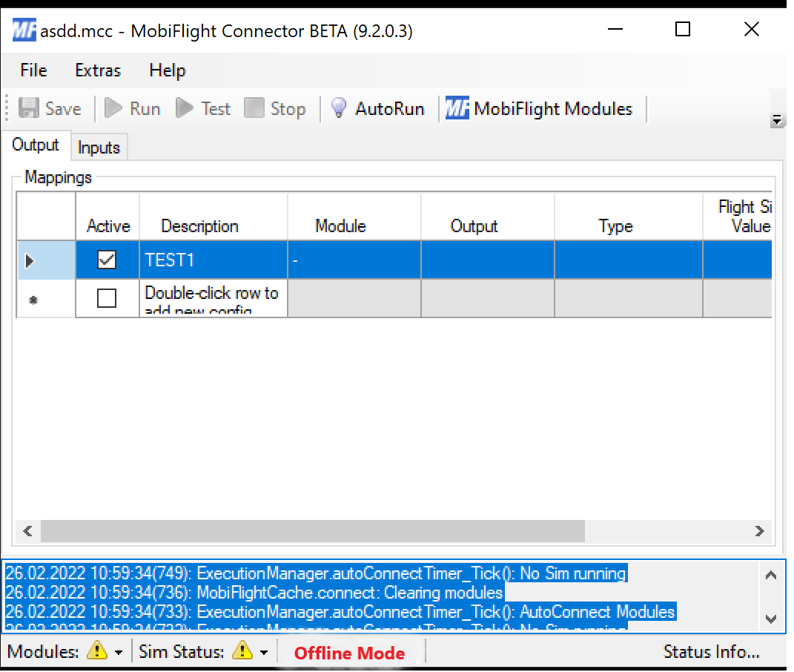The image size is (794, 672).
Task: Click the AutoRun lightbulb icon
Action: [338, 108]
